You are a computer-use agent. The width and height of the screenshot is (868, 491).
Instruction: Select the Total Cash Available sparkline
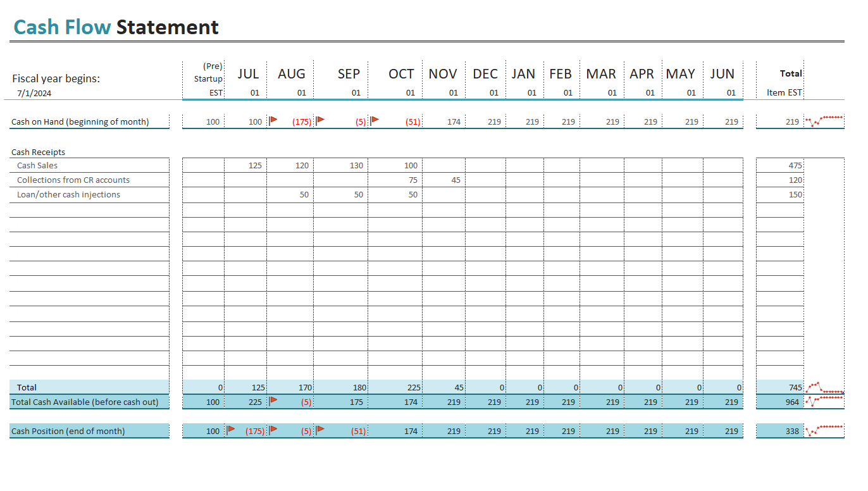point(824,401)
